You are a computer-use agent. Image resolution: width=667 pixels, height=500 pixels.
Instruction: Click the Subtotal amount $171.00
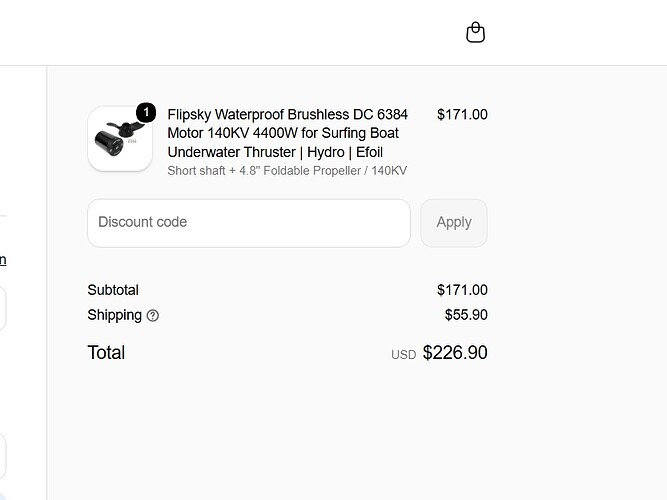click(462, 290)
